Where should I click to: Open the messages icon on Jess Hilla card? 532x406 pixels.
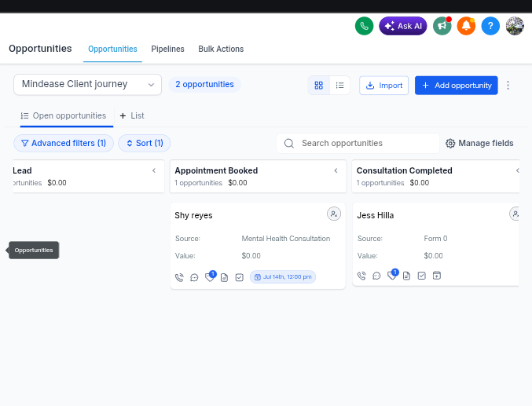(376, 276)
